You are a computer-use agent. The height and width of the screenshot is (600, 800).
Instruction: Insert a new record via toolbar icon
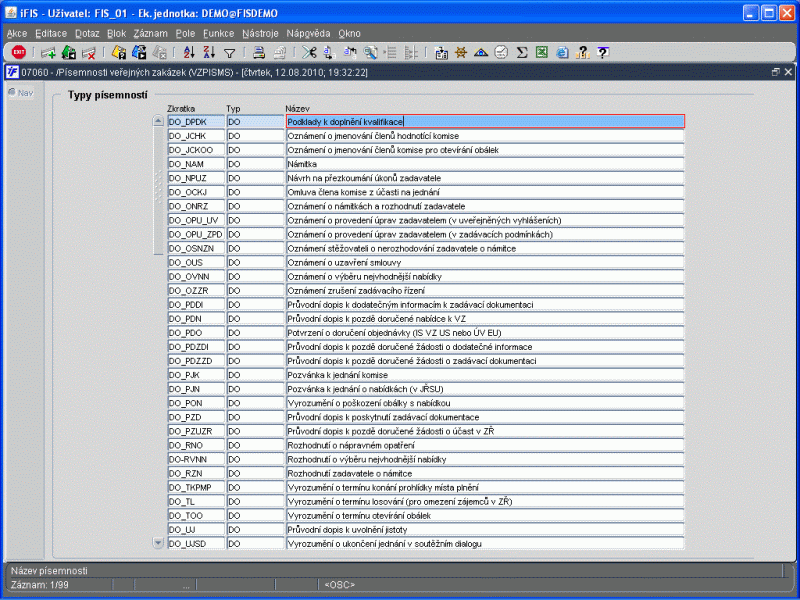[x=48, y=52]
